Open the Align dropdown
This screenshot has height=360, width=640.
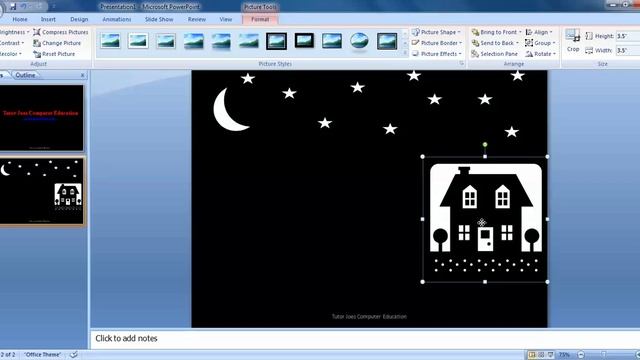[x=539, y=32]
